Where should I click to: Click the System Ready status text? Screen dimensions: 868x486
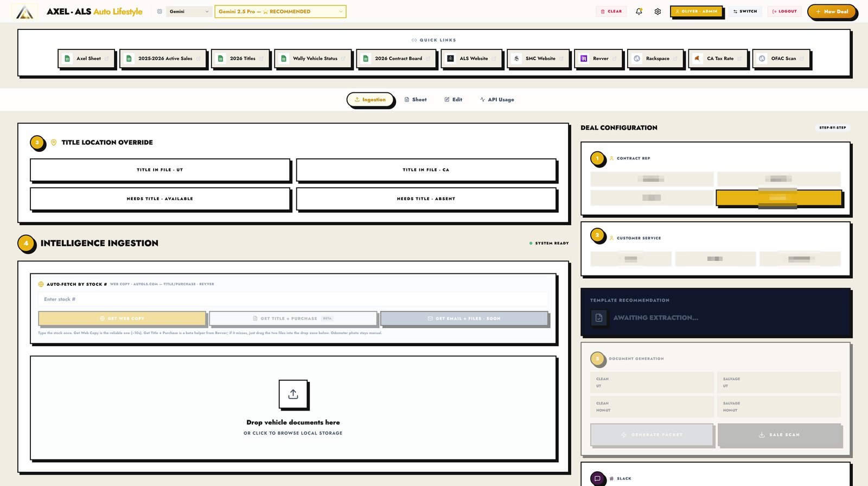pos(552,244)
